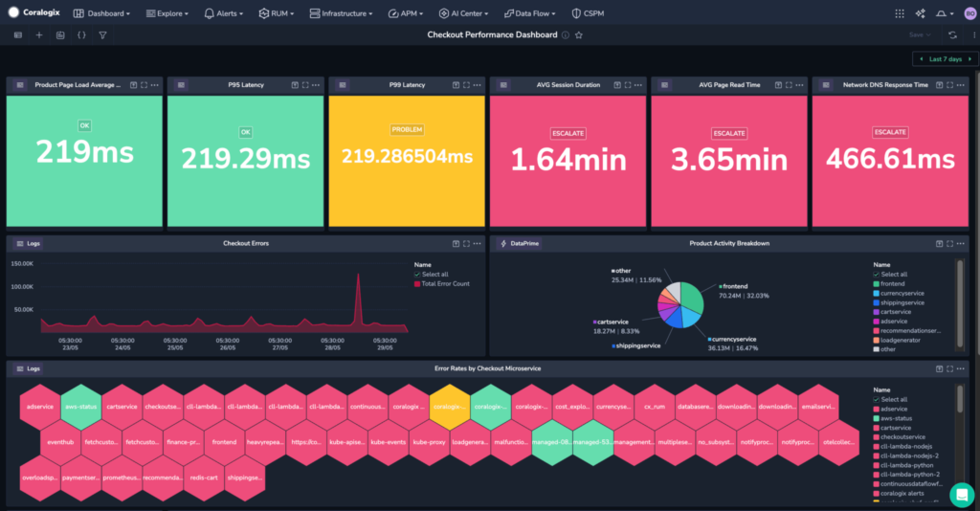The height and width of the screenshot is (511, 980).
Task: Toggle the dashboard sidebar panel icon
Action: pyautogui.click(x=18, y=35)
